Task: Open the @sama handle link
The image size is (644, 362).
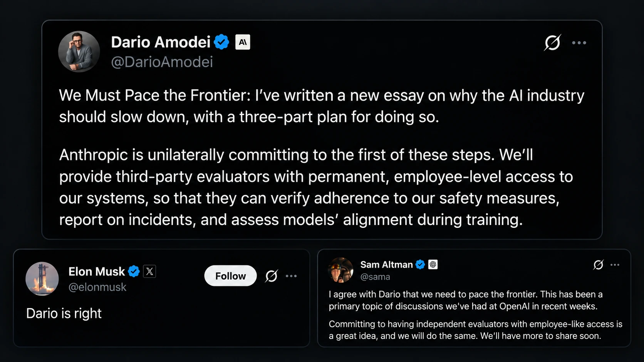Action: [375, 277]
